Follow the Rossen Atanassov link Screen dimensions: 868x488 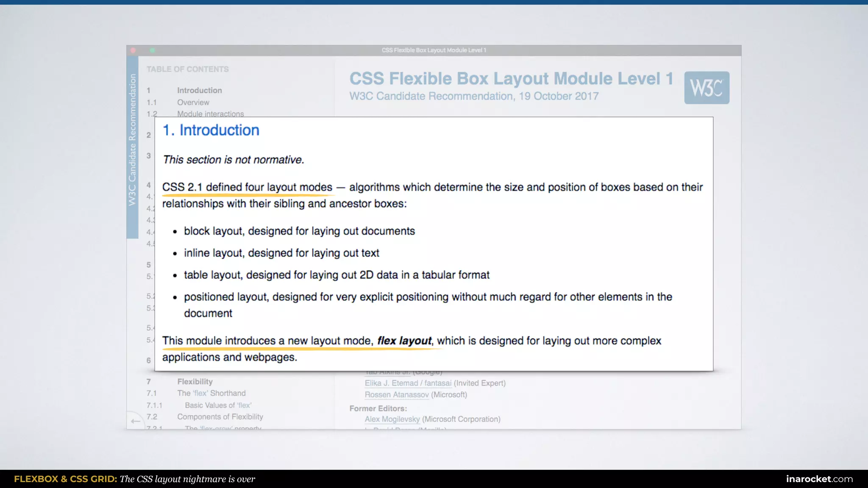pyautogui.click(x=396, y=395)
